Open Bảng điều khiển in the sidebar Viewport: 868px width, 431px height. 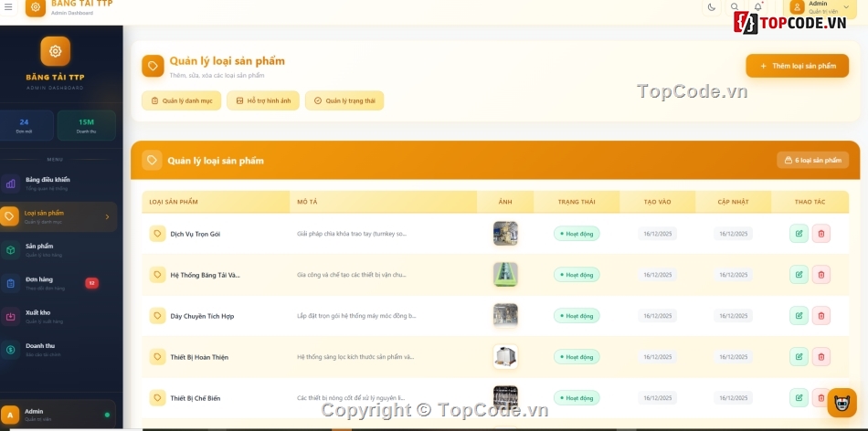(x=48, y=183)
